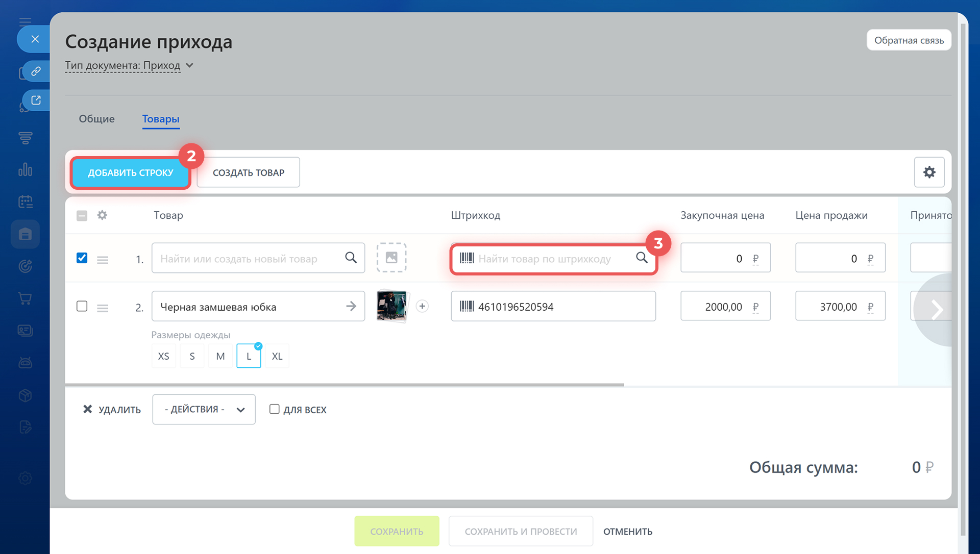The image size is (980, 554).
Task: Click the copy link icon in side panel
Action: coord(36,71)
